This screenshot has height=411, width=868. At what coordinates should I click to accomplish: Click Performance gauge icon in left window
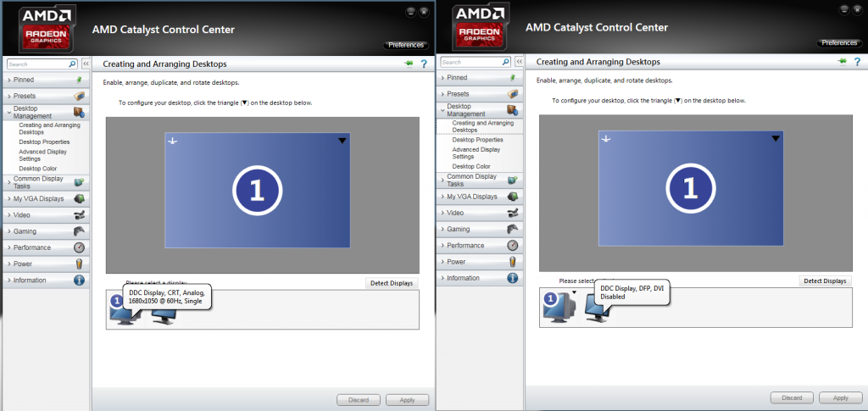click(x=79, y=247)
